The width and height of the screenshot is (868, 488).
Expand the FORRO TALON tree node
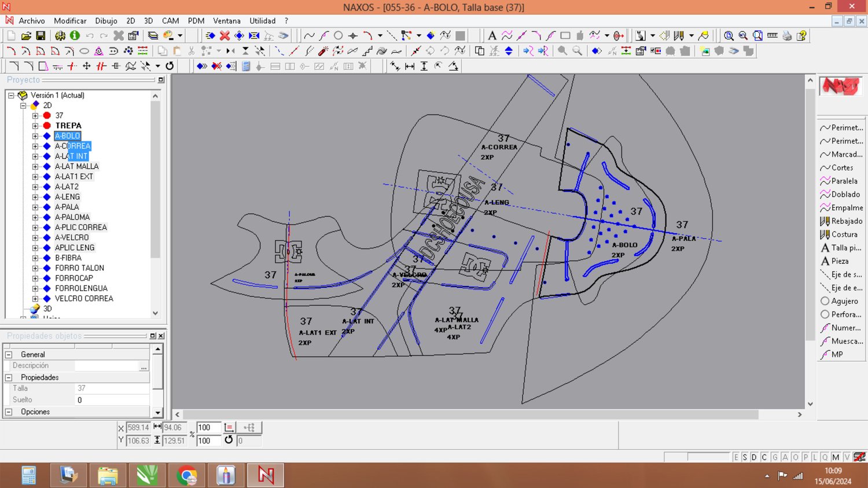(35, 268)
